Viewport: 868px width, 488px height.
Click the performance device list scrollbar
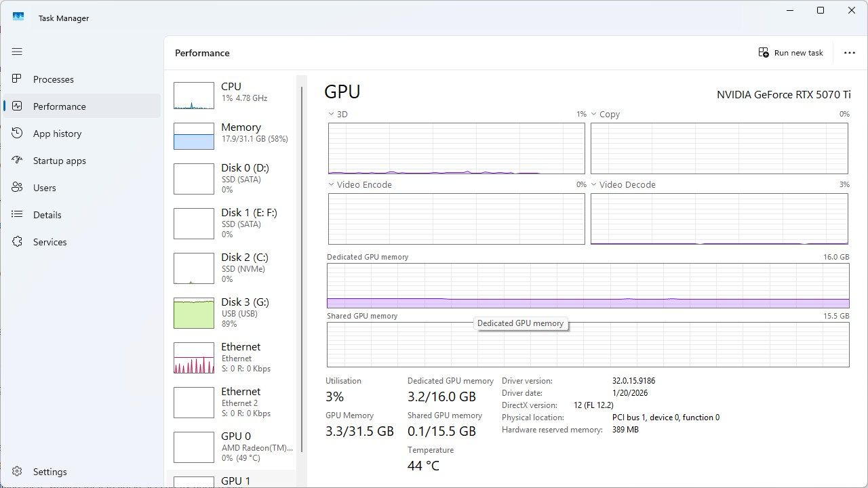[302, 270]
